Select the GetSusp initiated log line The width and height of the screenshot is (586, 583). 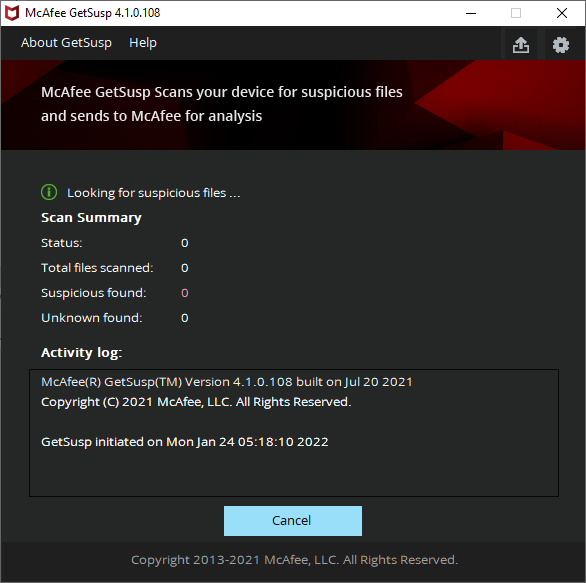click(185, 442)
